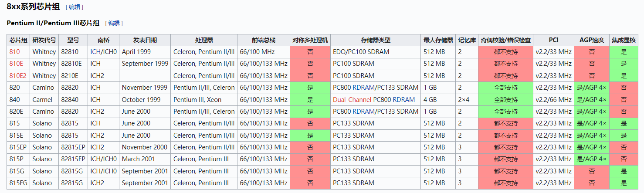Image resolution: width=644 pixels, height=193 pixels.
Task: Select the 最大存储器 column header
Action: tap(438, 40)
